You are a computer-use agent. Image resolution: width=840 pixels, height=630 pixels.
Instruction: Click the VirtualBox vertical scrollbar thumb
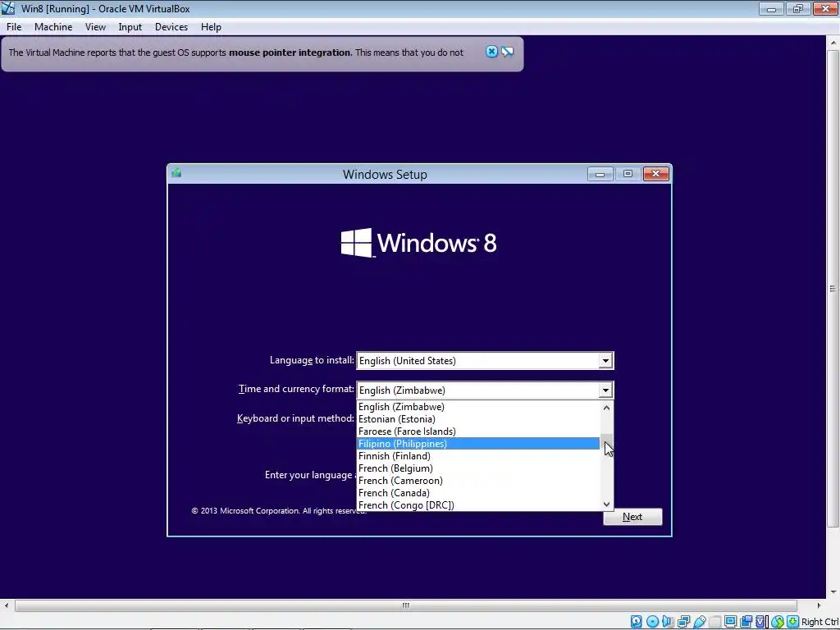[833, 288]
